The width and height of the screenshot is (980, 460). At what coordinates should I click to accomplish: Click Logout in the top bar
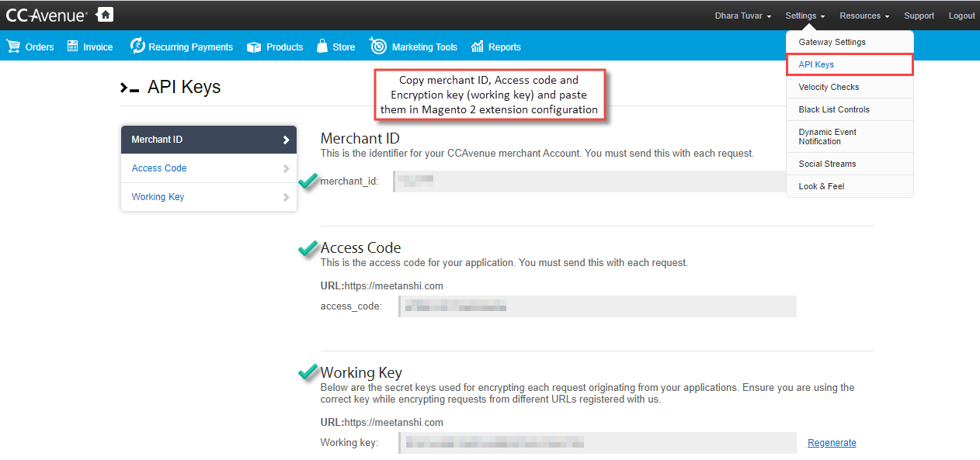(961, 16)
